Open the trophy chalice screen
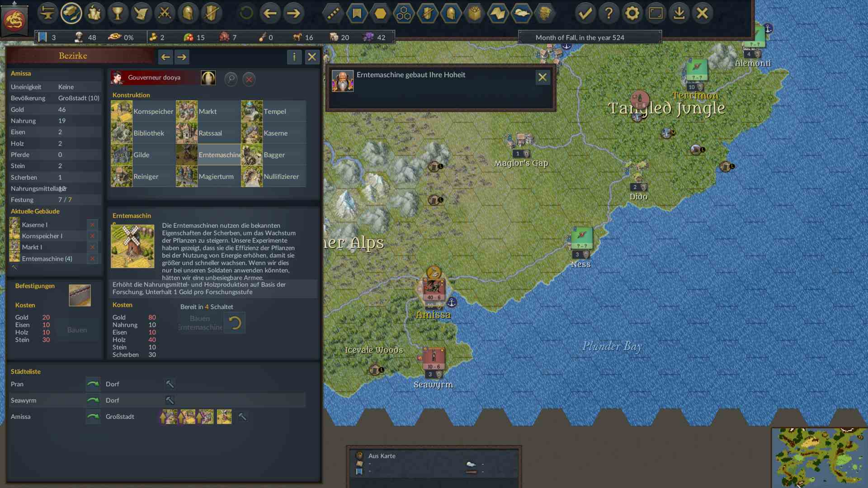 point(118,13)
